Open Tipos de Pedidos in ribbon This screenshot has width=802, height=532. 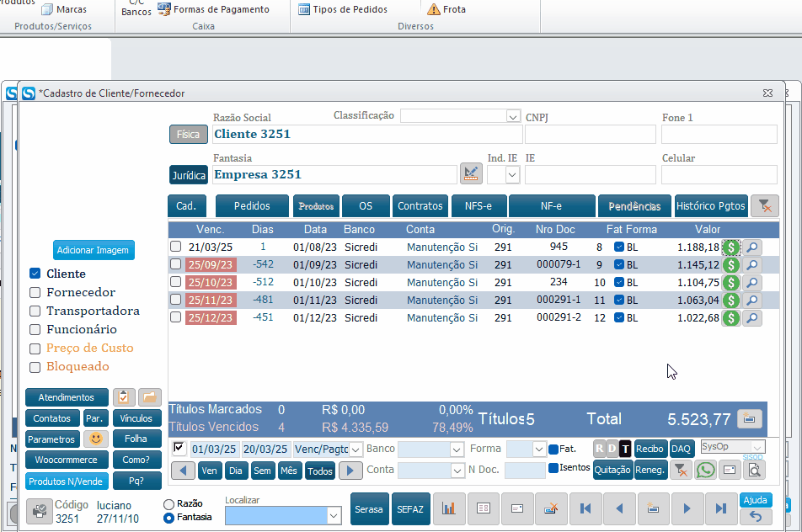pos(343,9)
